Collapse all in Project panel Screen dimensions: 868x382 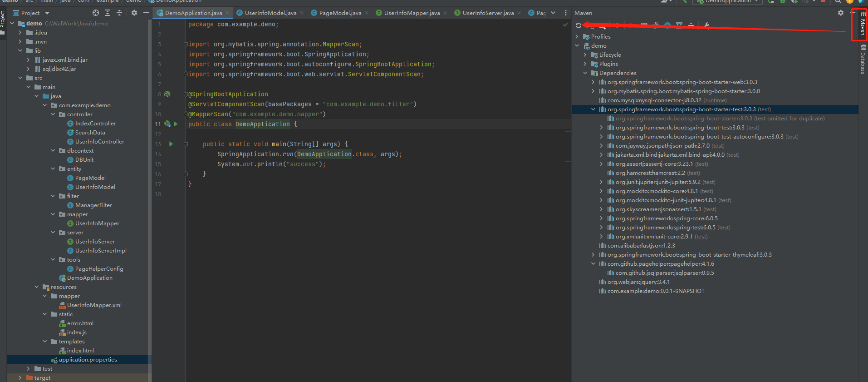point(119,13)
